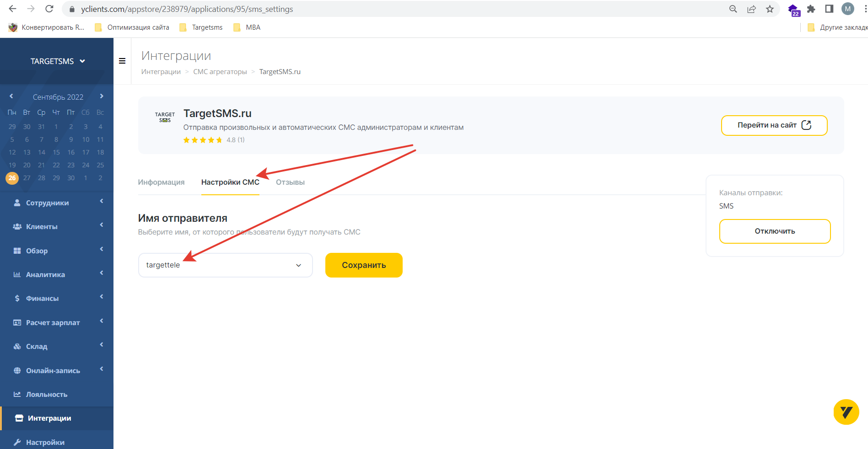Viewport: 868px width, 449px height.
Task: Expand Сотрудники submenu chevron
Action: (102, 201)
